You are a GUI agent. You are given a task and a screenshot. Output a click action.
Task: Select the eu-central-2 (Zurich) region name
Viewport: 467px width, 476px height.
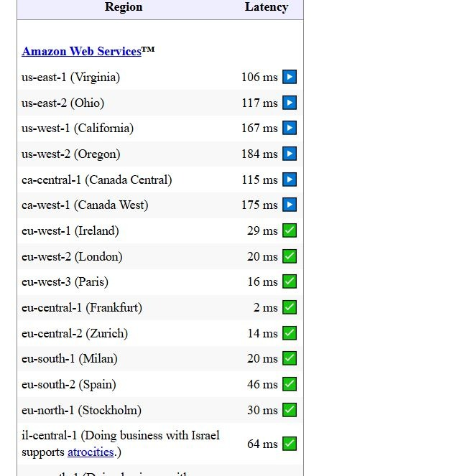[75, 333]
